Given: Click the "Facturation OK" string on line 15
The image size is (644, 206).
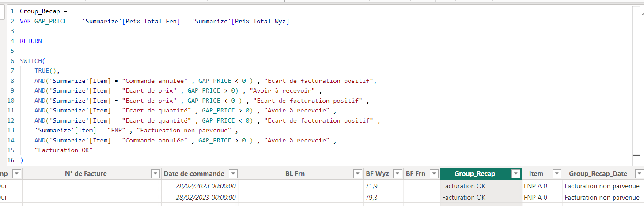Looking at the screenshot, I should 63,150.
